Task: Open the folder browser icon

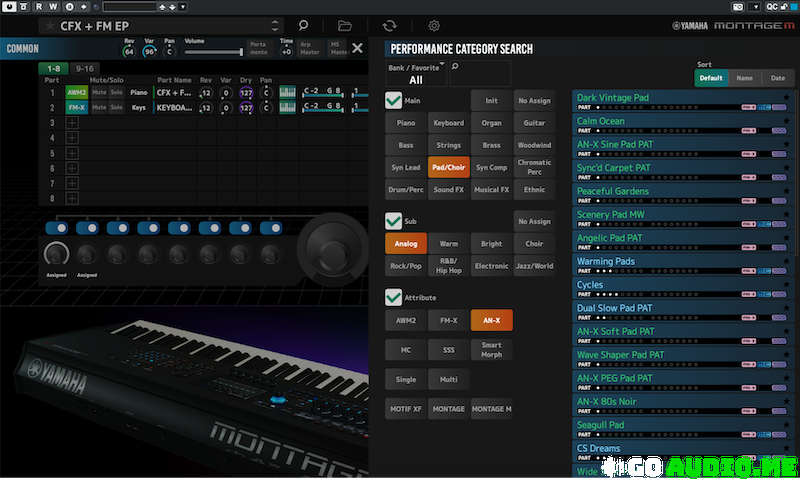Action: point(345,25)
